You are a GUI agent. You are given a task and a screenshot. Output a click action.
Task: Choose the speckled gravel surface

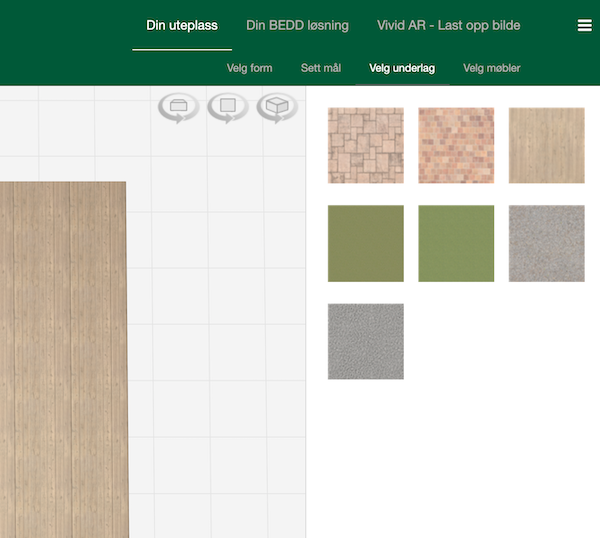tap(546, 244)
